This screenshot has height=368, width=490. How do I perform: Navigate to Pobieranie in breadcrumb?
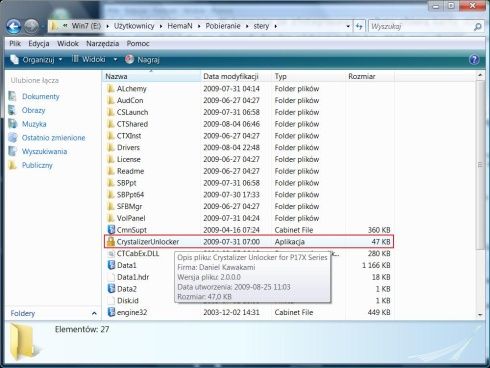[223, 26]
